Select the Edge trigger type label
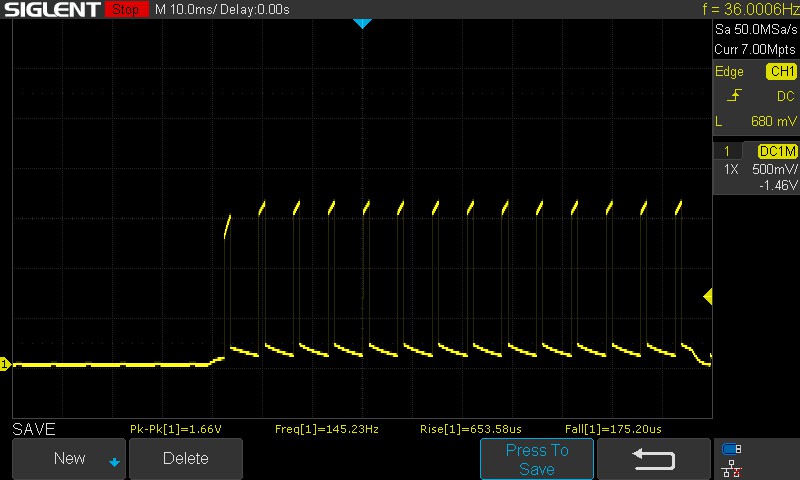 click(x=729, y=72)
